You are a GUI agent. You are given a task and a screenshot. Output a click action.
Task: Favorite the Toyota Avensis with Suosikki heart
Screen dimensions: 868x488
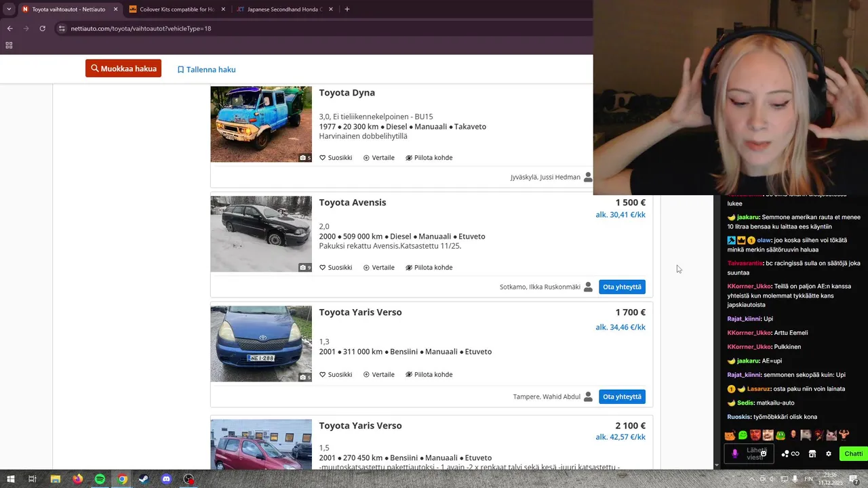pos(336,268)
